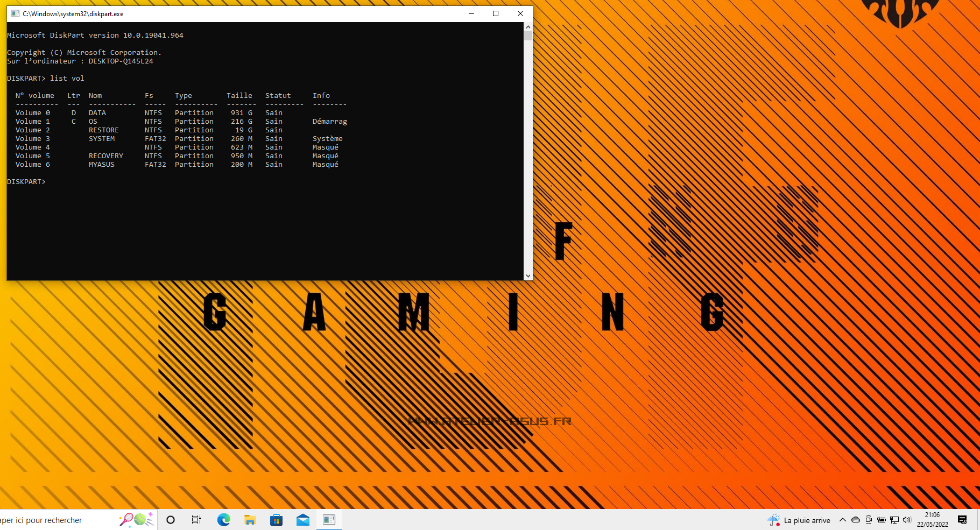Open the Action Center notifications
This screenshot has height=530, width=980.
[x=962, y=520]
